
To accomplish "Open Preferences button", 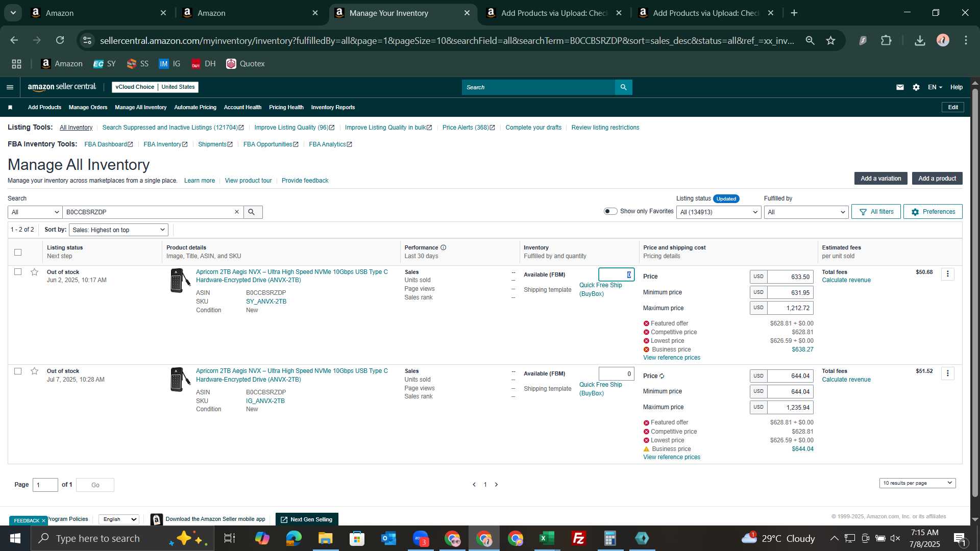I will click(x=933, y=212).
